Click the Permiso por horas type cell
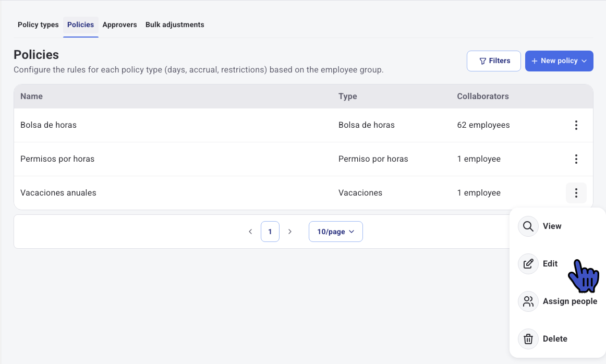Screen dimensions: 606x364 [373, 159]
